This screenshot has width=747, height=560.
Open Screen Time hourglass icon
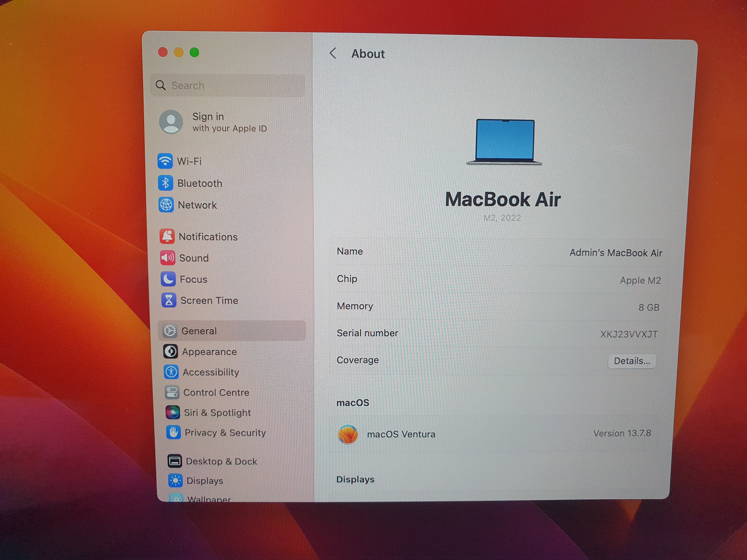pos(169,300)
